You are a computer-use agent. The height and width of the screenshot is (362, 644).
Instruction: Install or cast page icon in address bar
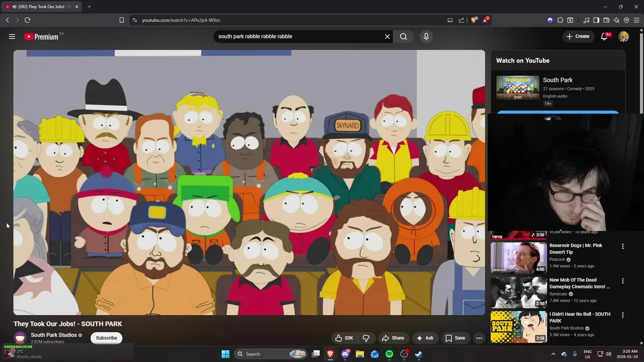point(450,20)
